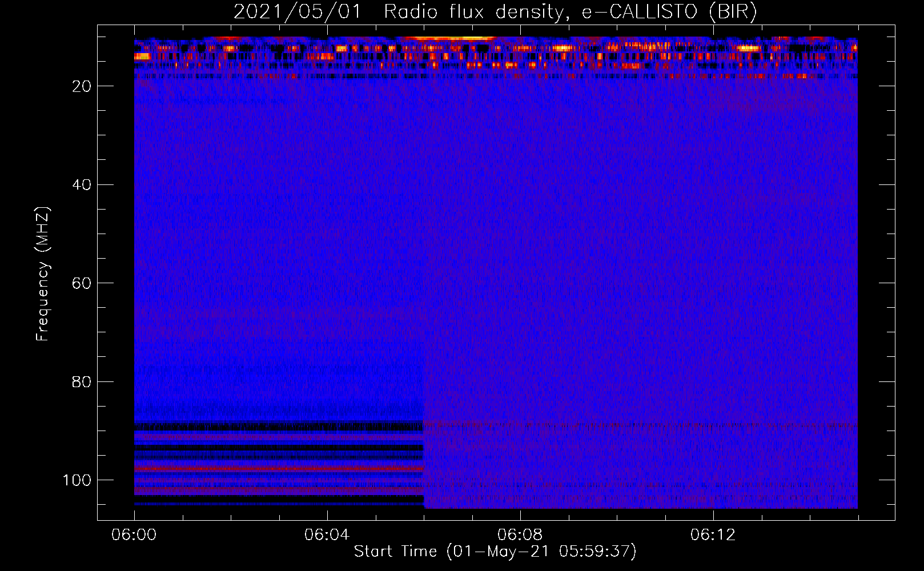Click the '40' frequency tick label
The image size is (924, 571).
[82, 185]
